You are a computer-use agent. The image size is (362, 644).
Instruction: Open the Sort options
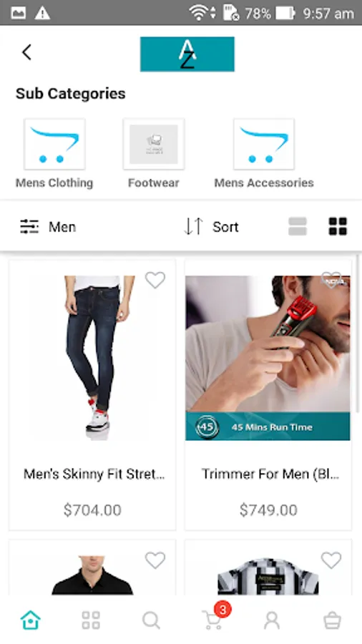[211, 226]
